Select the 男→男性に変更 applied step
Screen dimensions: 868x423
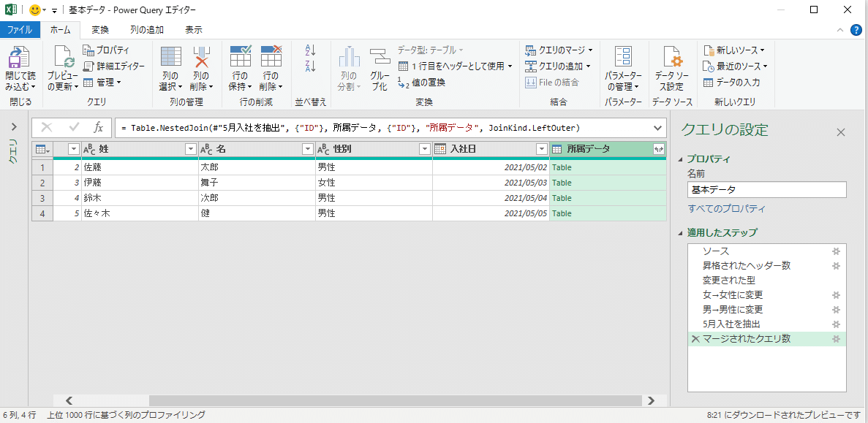[733, 309]
